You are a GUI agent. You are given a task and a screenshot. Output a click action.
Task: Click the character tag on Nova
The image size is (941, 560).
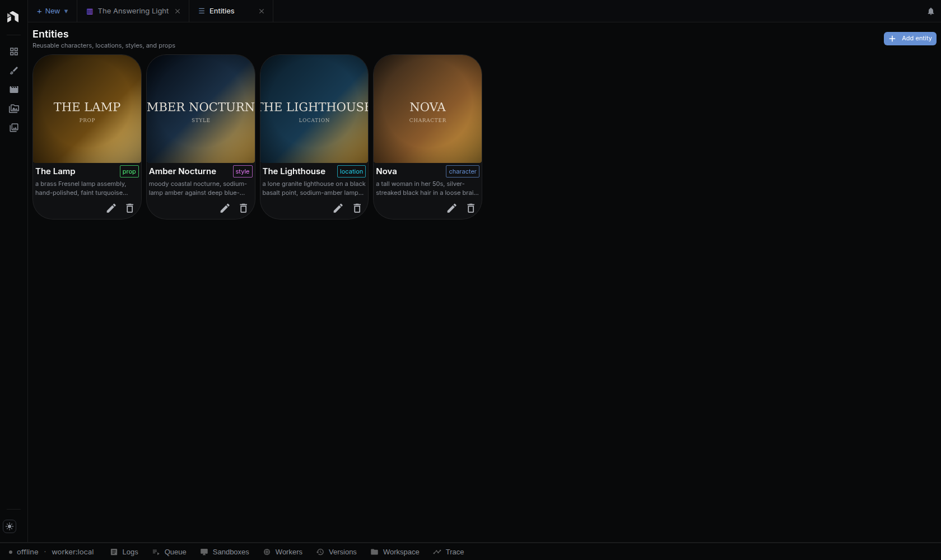(463, 171)
